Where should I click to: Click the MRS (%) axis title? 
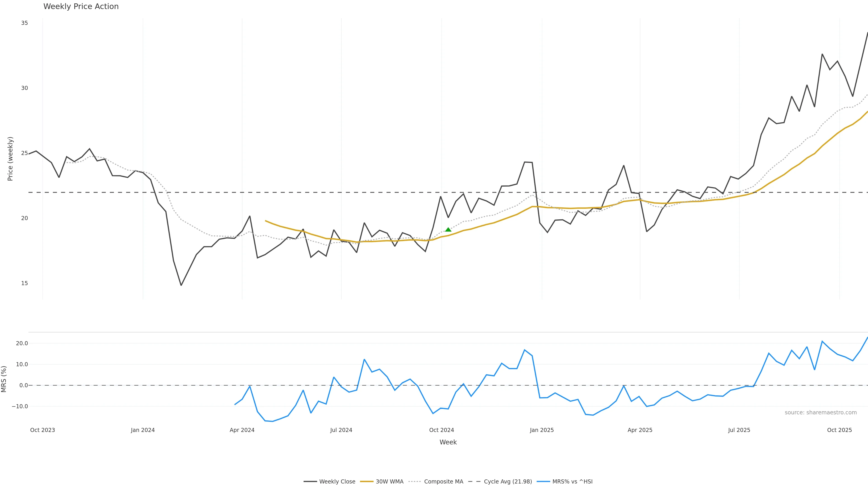point(4,379)
